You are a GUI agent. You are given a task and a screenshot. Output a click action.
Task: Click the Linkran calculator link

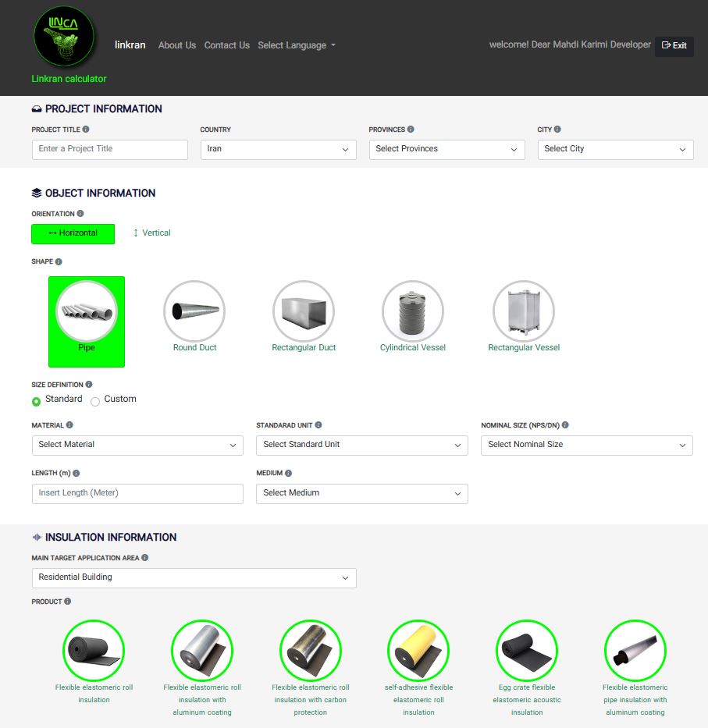coord(69,79)
